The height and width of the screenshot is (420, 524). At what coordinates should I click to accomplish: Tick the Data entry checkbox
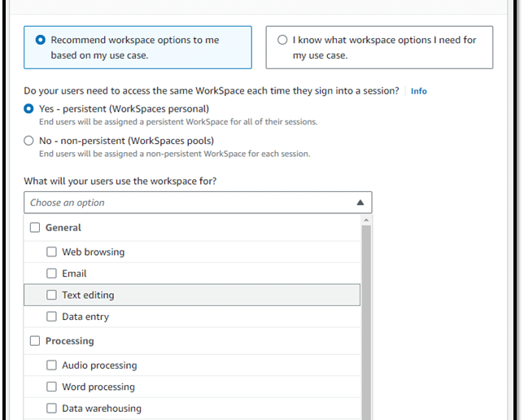pos(51,317)
